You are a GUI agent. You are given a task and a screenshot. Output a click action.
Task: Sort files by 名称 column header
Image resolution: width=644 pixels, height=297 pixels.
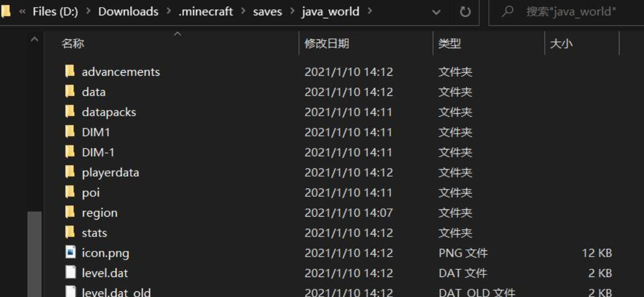73,44
